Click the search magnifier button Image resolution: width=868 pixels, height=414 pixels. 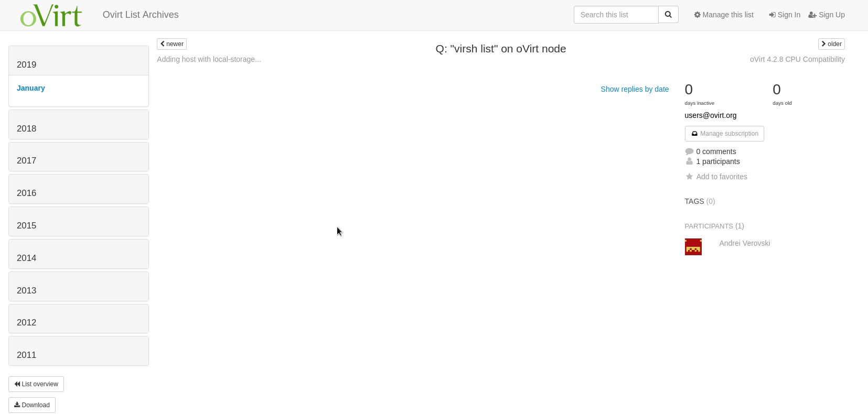pos(668,15)
